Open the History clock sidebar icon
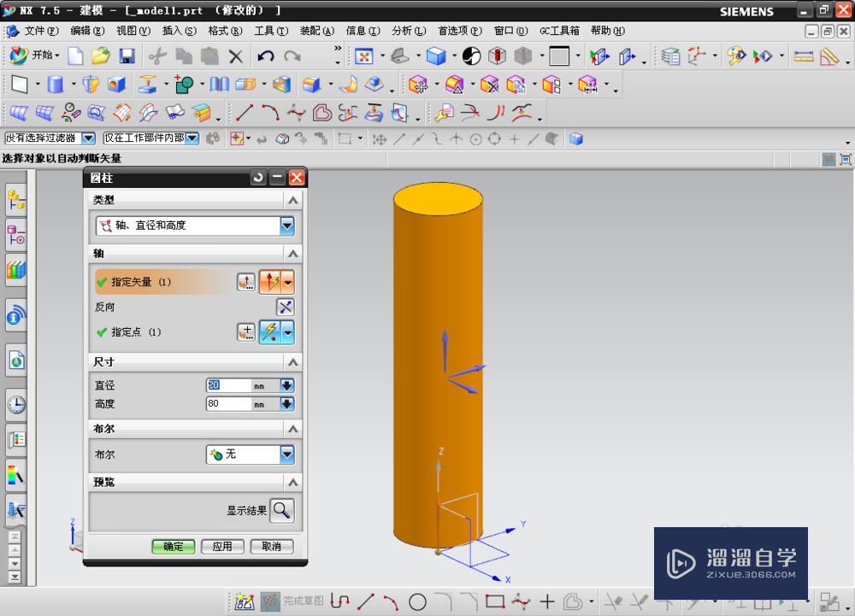855x616 pixels. [x=16, y=405]
